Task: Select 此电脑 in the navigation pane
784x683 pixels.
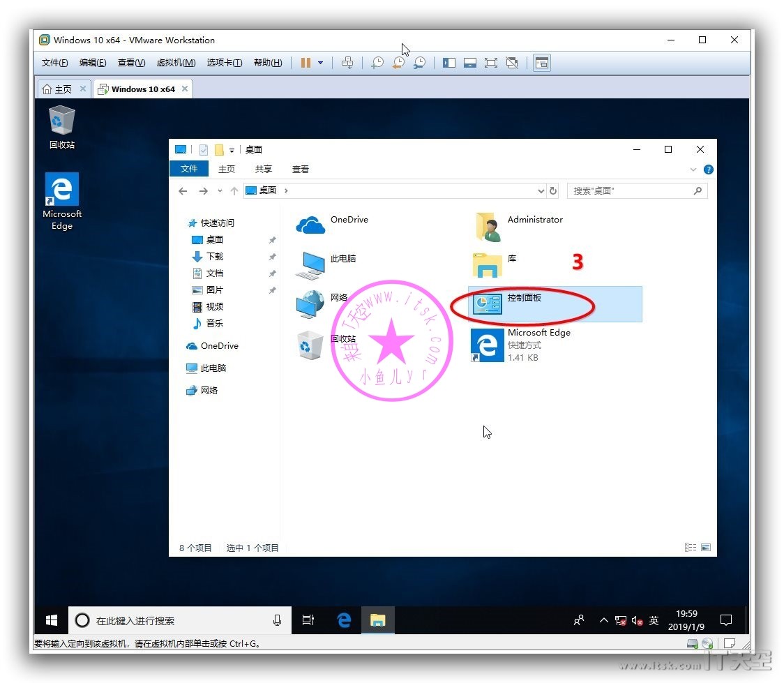Action: [x=206, y=368]
